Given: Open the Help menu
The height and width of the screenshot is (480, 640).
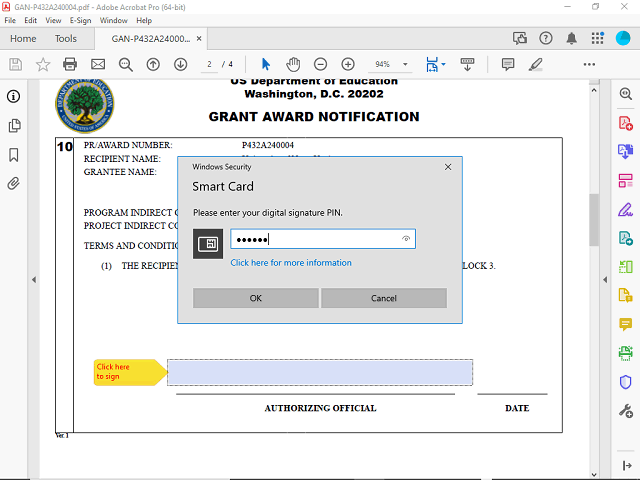Looking at the screenshot, I should click(144, 20).
